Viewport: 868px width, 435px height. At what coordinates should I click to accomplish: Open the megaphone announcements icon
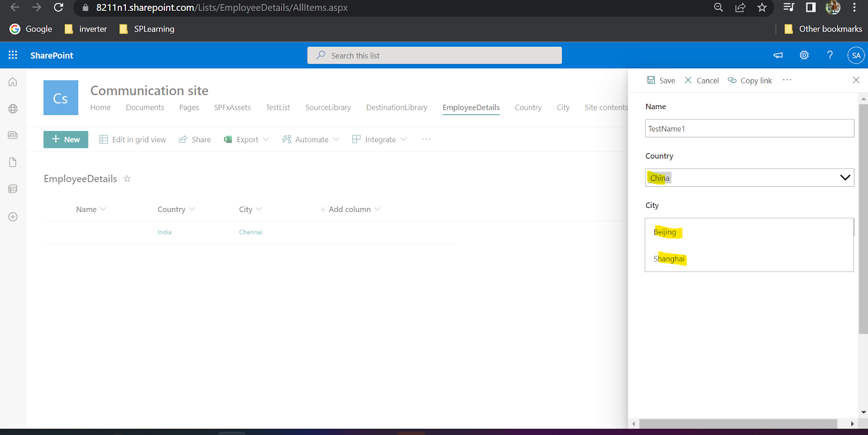point(778,55)
